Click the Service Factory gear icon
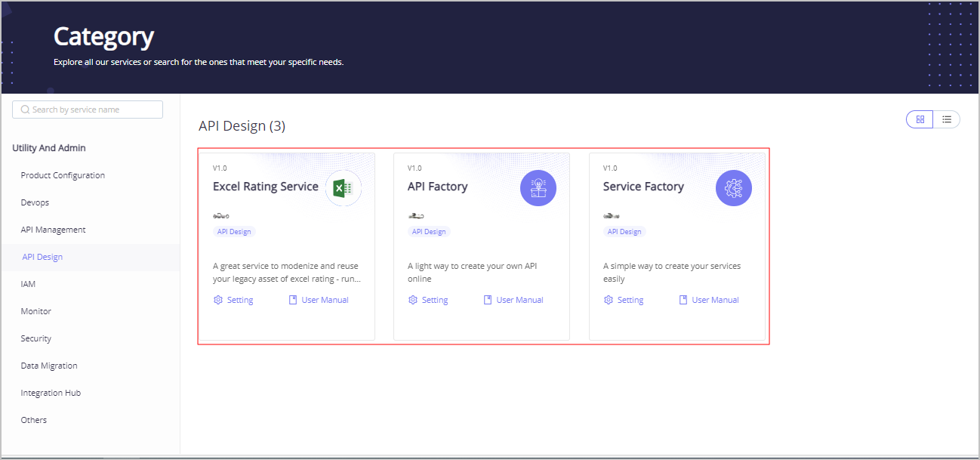Screen dimensions: 980x460 [734, 188]
